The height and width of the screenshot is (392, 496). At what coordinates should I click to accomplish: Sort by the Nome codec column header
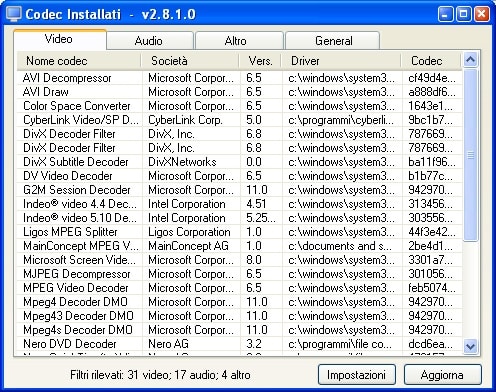79,61
